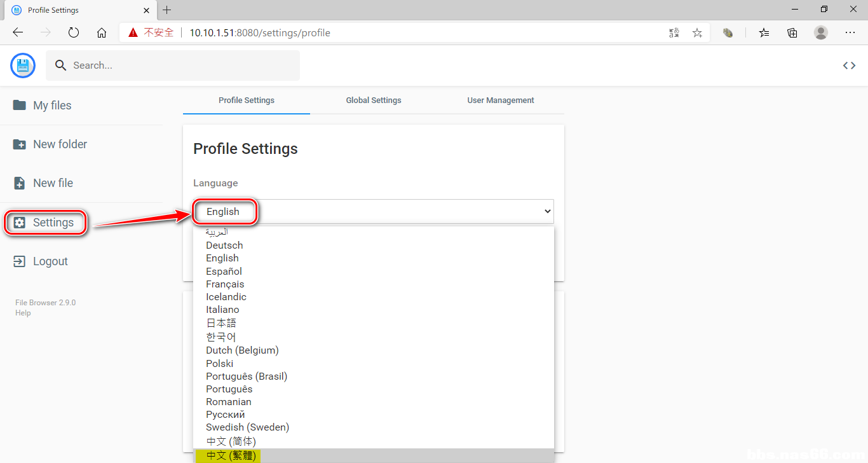Click the New file icon
This screenshot has height=463, width=868.
point(20,183)
